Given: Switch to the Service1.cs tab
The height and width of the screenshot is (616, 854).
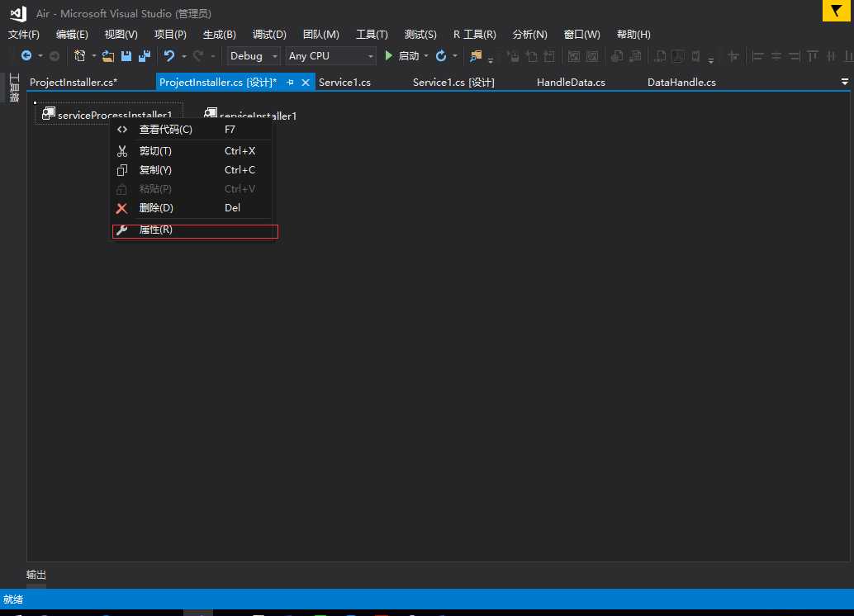Looking at the screenshot, I should [344, 83].
